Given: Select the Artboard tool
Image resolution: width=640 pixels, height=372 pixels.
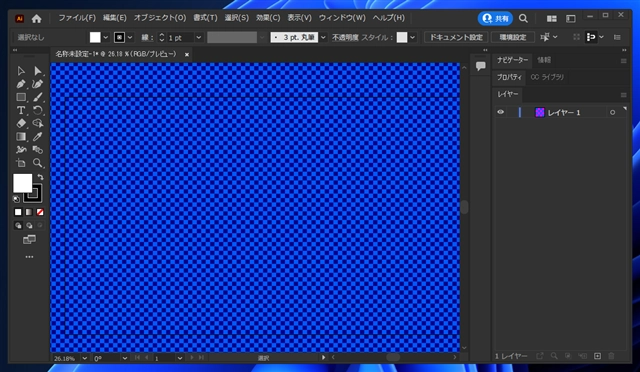Looking at the screenshot, I should coord(21,163).
